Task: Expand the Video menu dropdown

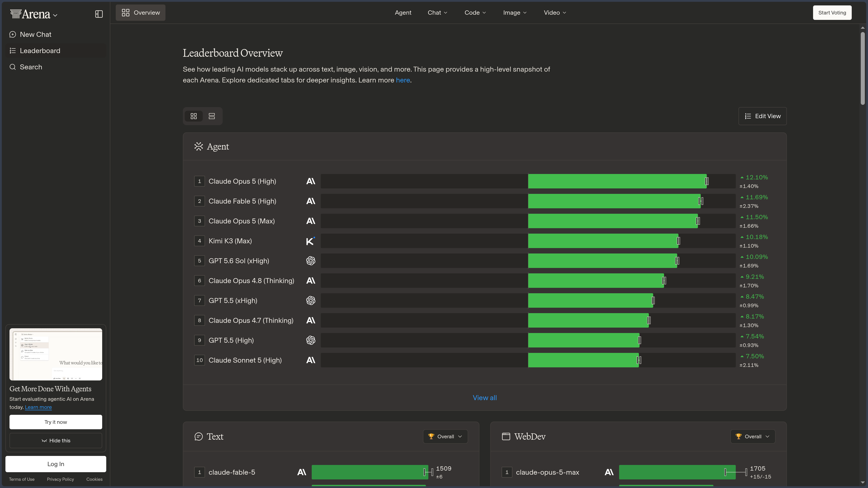Action: (555, 12)
